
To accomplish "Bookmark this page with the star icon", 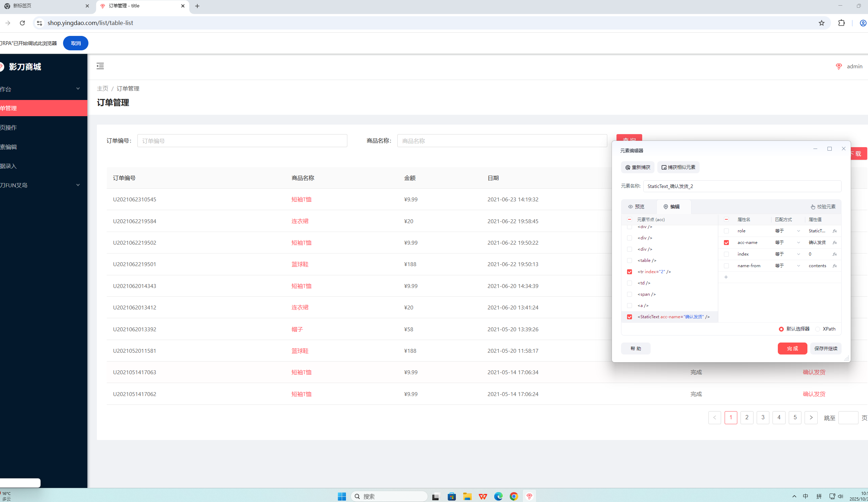I will click(821, 23).
